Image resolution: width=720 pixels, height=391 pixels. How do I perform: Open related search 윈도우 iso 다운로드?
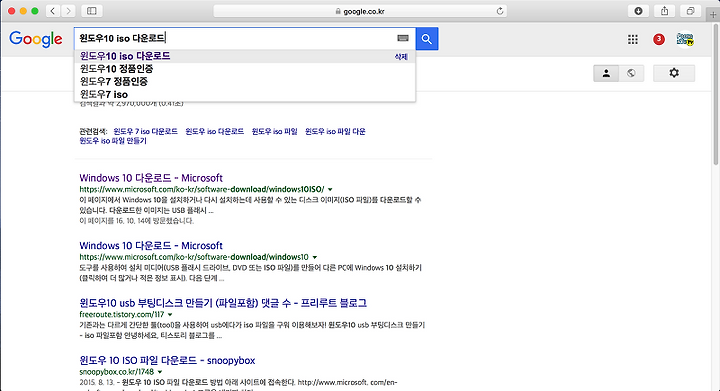click(214, 131)
